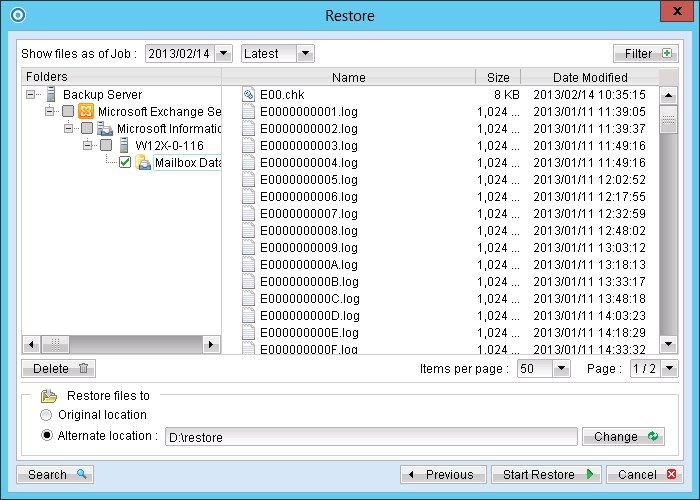Click the E0000000001.log file icon
Image resolution: width=700 pixels, height=500 pixels.
[248, 112]
